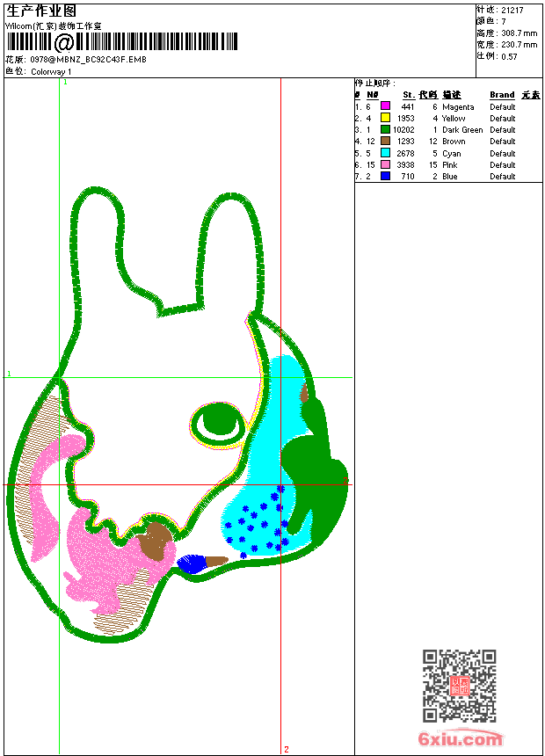
Task: Click the stitch count 1953
Action: [x=405, y=118]
